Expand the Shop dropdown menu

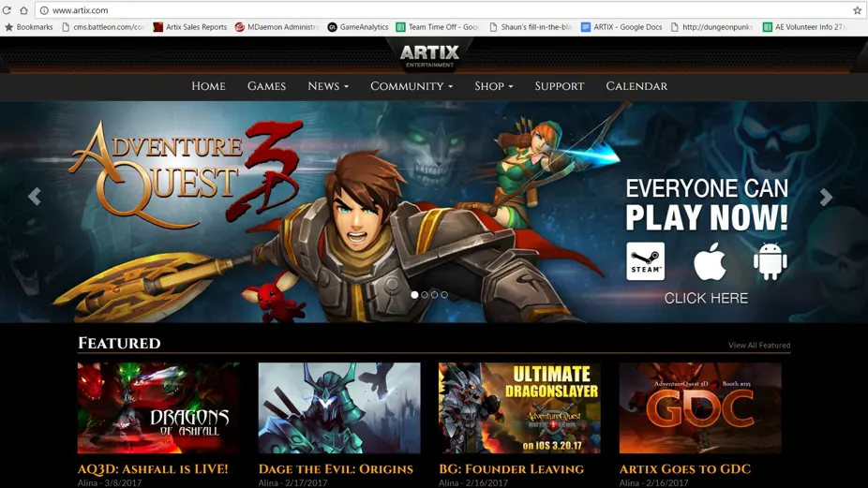[493, 86]
